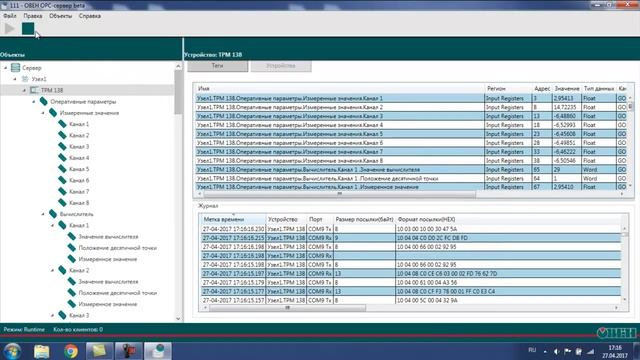640x360 pixels.
Task: Open Windows Start menu orb
Action: tap(12, 351)
